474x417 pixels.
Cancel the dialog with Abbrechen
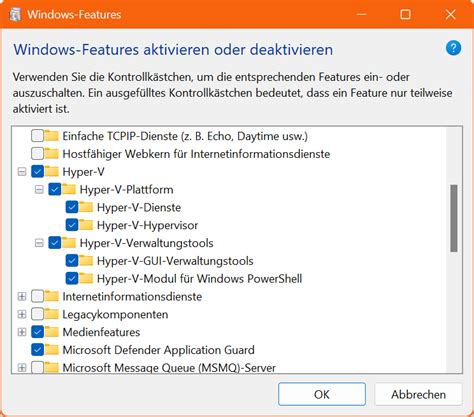click(x=418, y=394)
